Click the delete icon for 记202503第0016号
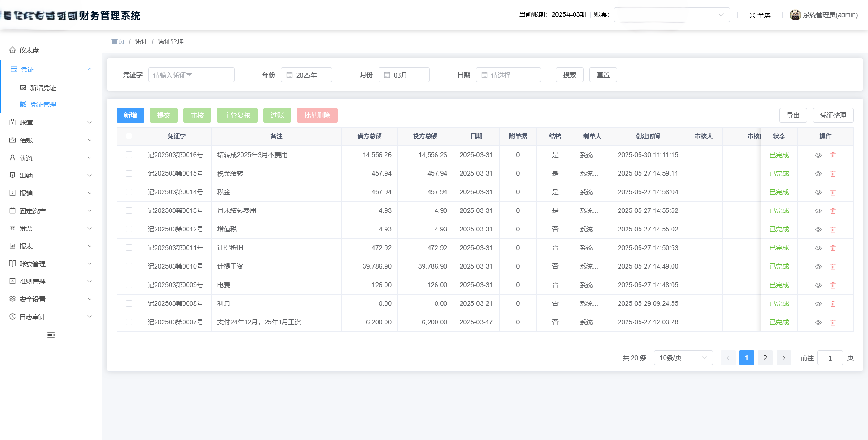868x440 pixels. [x=833, y=155]
